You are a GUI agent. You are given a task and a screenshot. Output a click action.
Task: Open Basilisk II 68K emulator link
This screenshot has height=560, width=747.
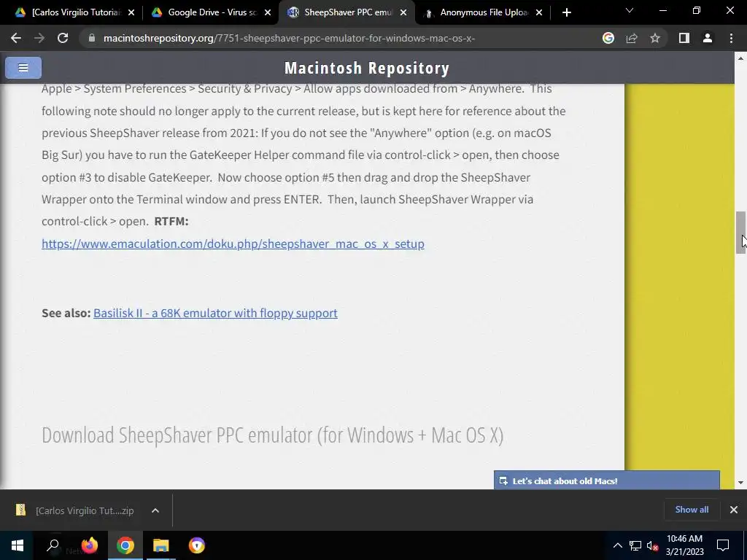click(215, 313)
